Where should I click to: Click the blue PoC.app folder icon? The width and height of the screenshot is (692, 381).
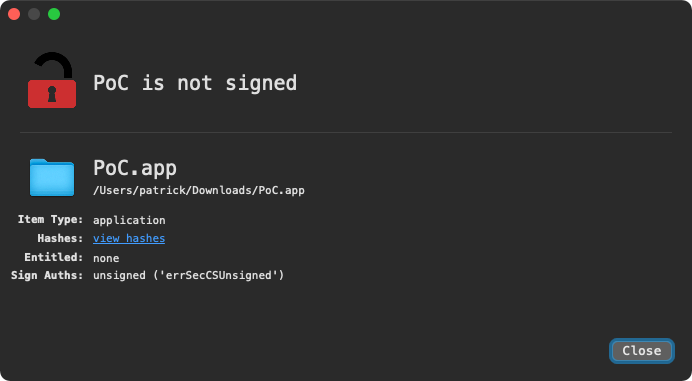tap(52, 177)
